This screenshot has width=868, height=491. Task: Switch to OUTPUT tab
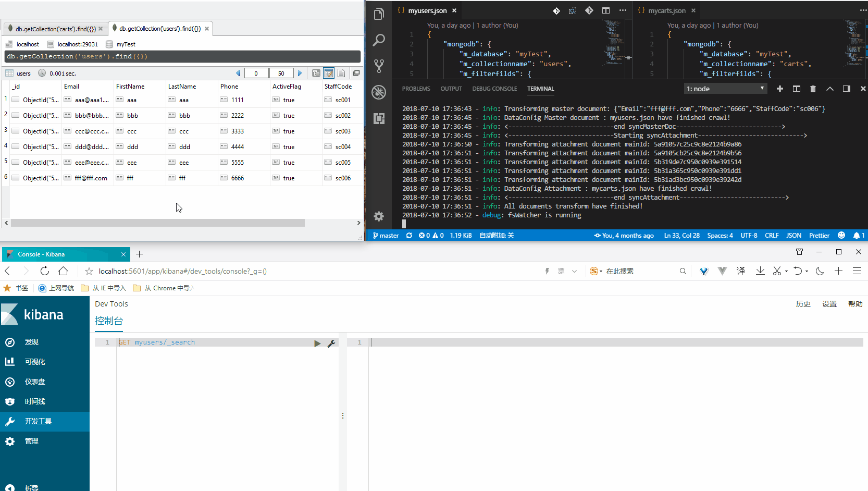451,89
